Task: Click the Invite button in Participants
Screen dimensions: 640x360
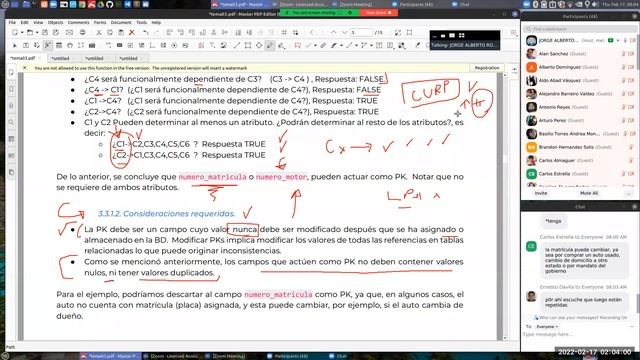Action: [541, 193]
